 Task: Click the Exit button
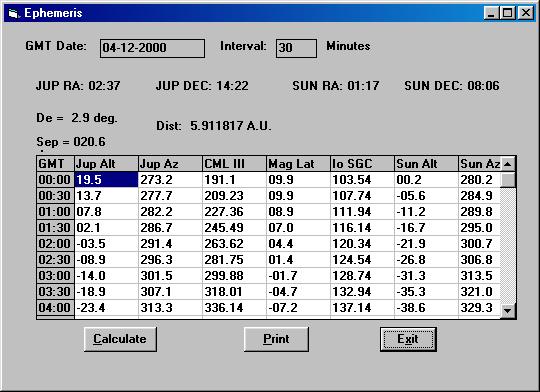click(x=408, y=339)
